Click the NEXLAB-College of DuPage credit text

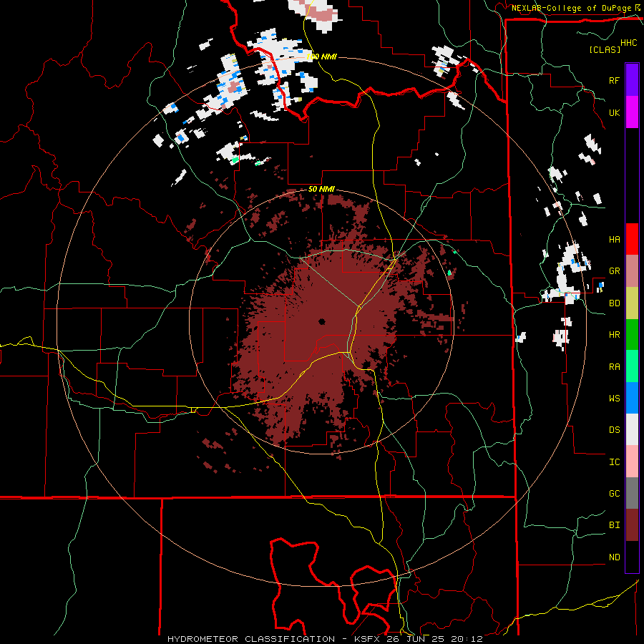pos(572,8)
